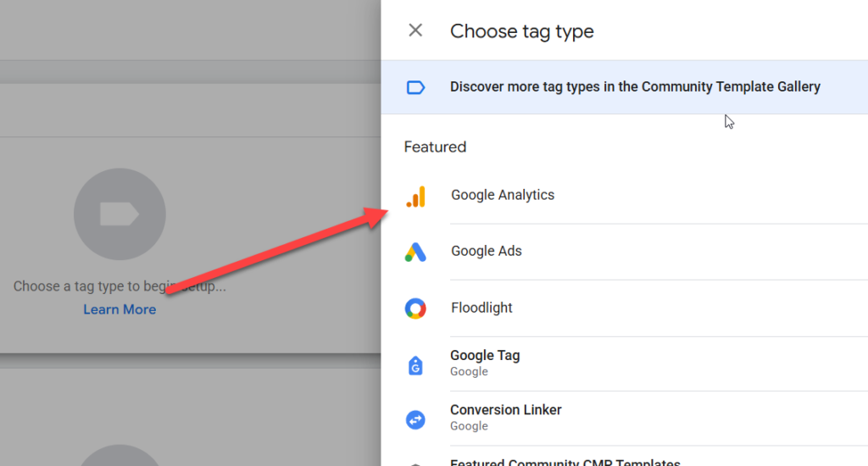Pick the Floodlight tag type label
The height and width of the screenshot is (466, 868).
pyautogui.click(x=481, y=308)
